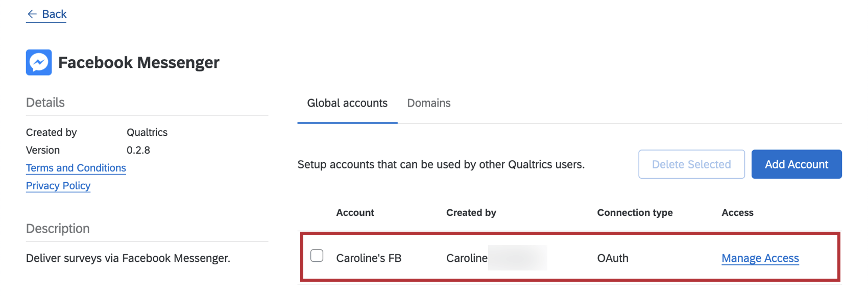Screen dimensions: 868x296
Task: Click the back arrow icon
Action: click(32, 14)
